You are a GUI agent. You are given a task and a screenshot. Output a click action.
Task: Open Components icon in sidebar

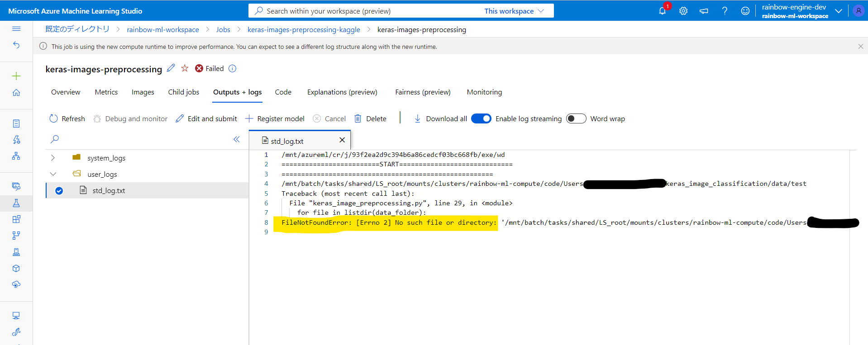coord(16,219)
